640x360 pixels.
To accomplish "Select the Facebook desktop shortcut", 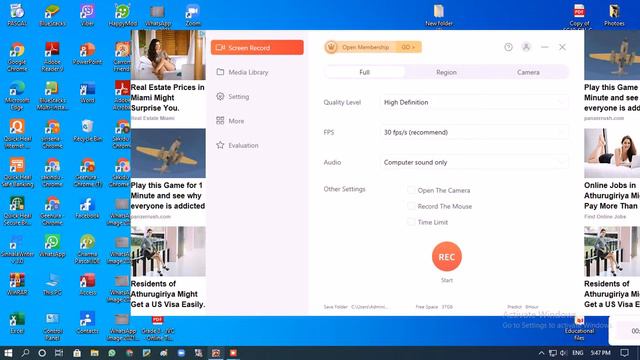I will (x=87, y=207).
